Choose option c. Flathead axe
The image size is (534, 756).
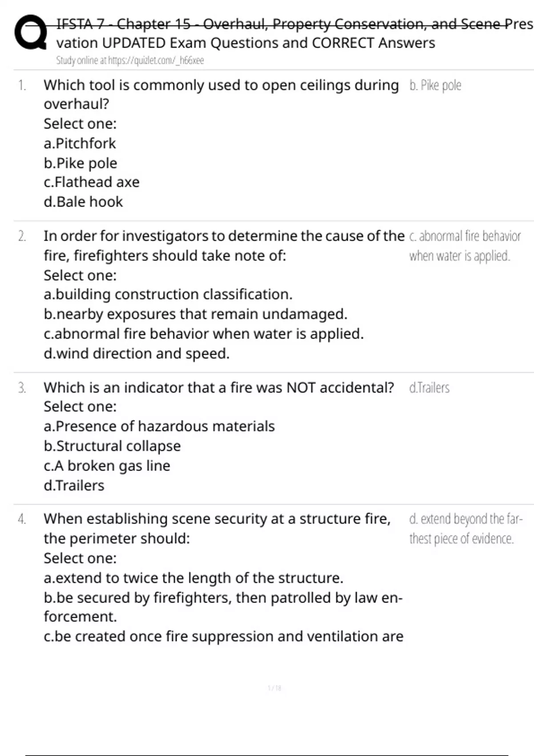point(92,182)
